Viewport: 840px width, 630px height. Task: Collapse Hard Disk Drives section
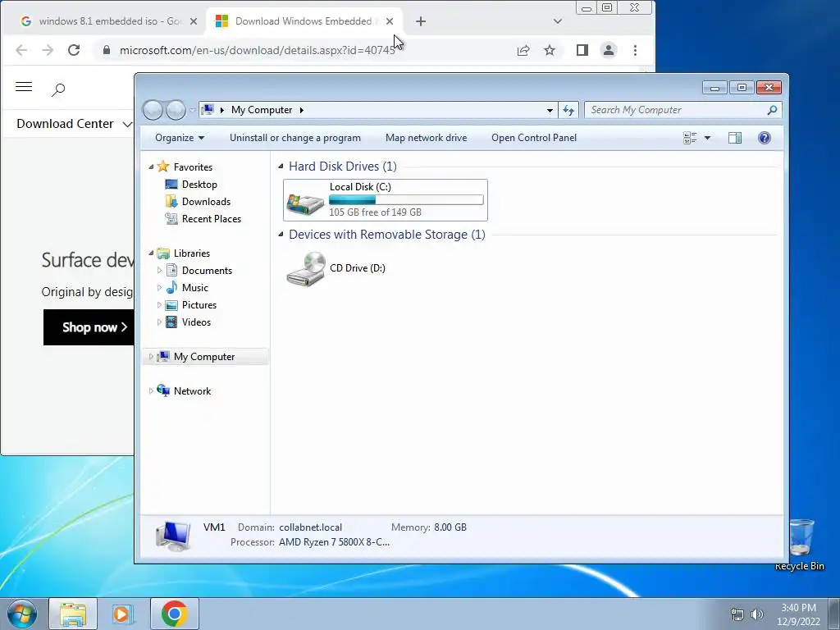281,167
